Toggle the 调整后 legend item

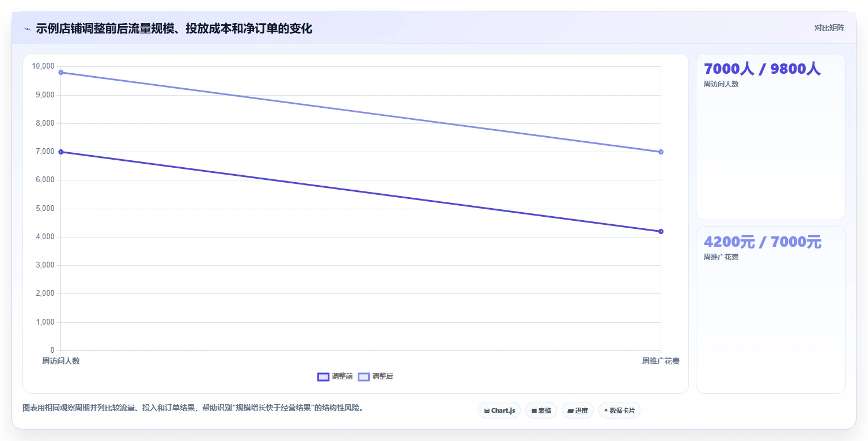coord(375,376)
